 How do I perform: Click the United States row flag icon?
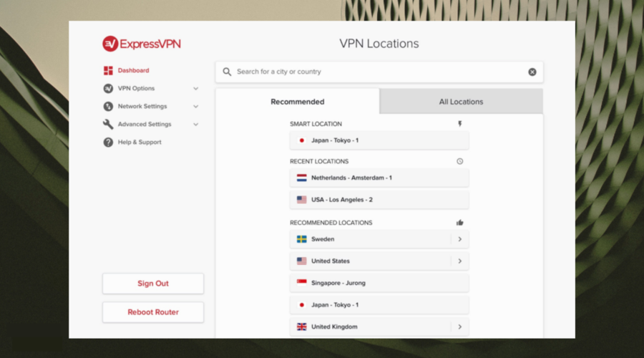[x=301, y=261]
